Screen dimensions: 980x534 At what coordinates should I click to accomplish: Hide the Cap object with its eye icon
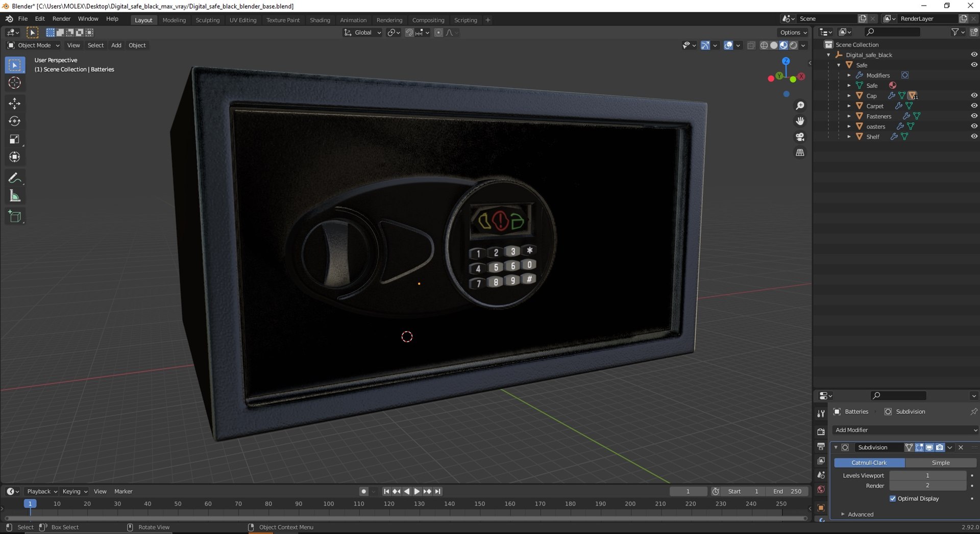click(974, 95)
